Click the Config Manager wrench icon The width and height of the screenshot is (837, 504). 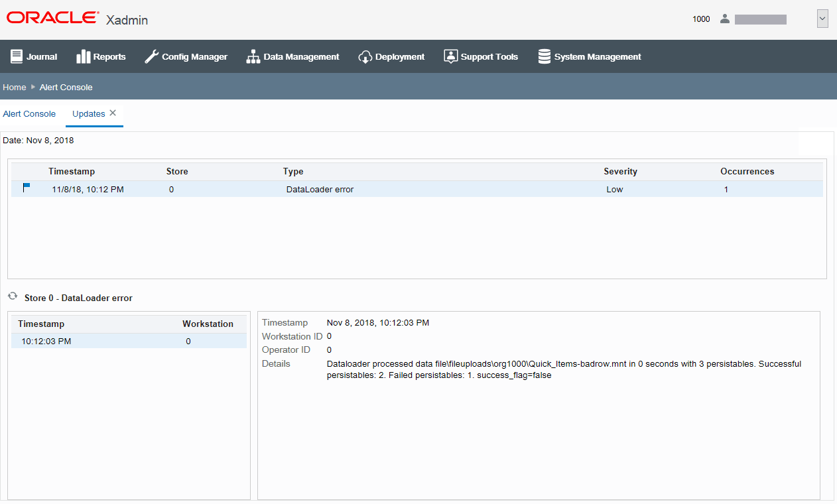pyautogui.click(x=151, y=56)
